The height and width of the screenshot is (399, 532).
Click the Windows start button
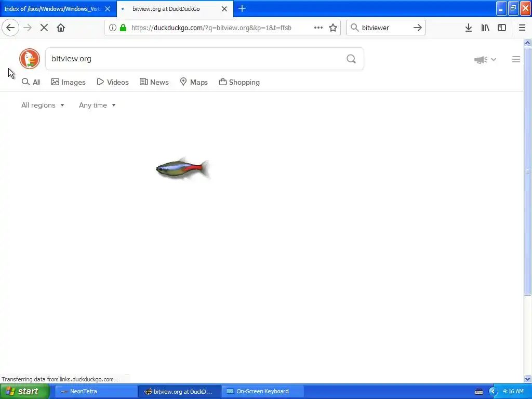(x=24, y=392)
